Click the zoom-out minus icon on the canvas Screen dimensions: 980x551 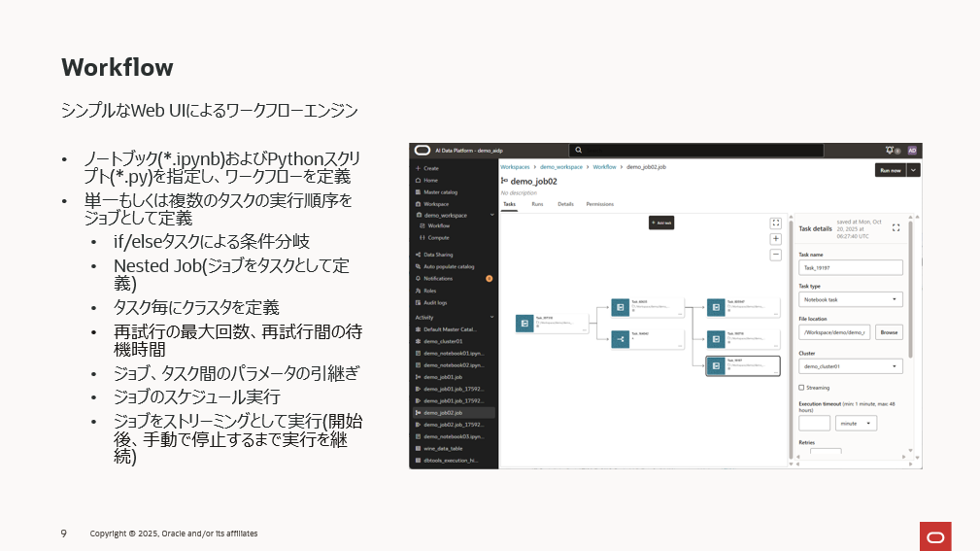click(776, 255)
